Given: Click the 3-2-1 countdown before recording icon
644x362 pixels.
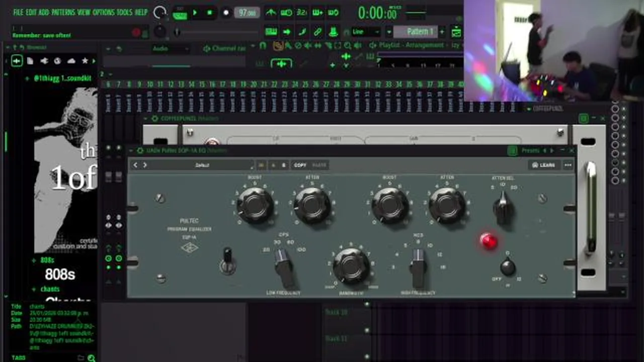Looking at the screenshot, I should coord(302,13).
